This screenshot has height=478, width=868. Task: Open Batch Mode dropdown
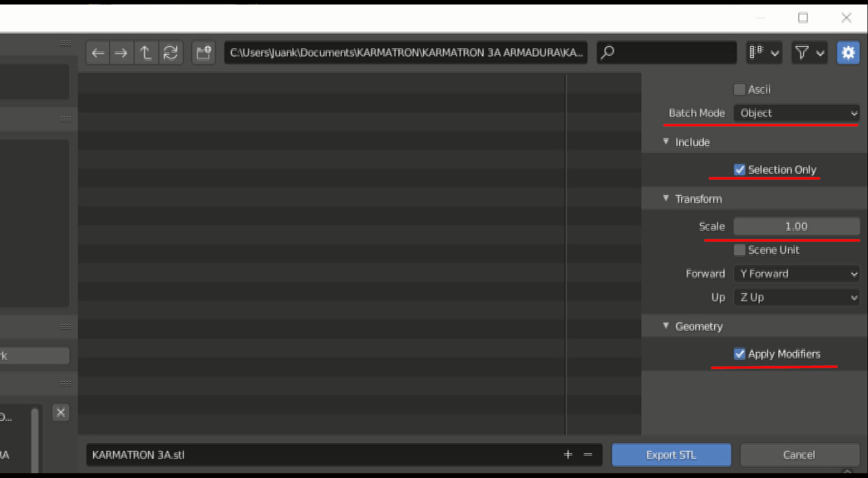point(796,113)
